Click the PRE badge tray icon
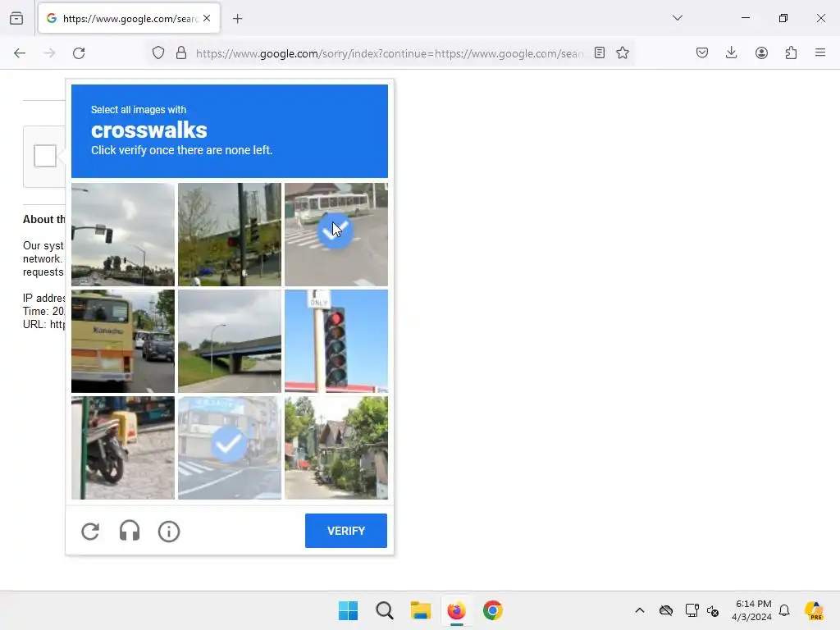 click(815, 610)
